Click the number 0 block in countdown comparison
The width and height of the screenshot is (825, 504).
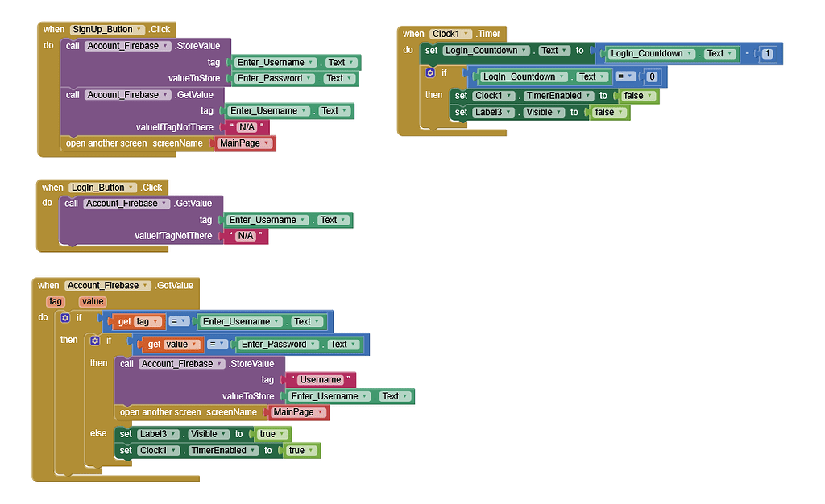652,76
